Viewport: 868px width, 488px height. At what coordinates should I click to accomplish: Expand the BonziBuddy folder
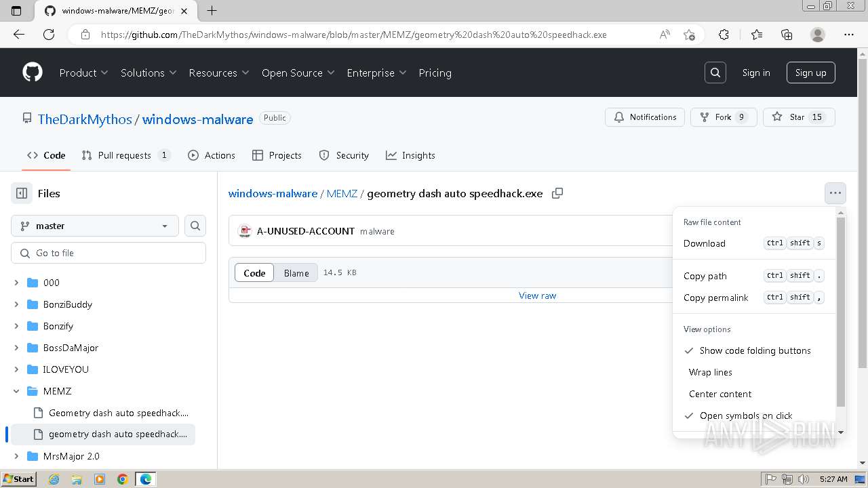(16, 304)
